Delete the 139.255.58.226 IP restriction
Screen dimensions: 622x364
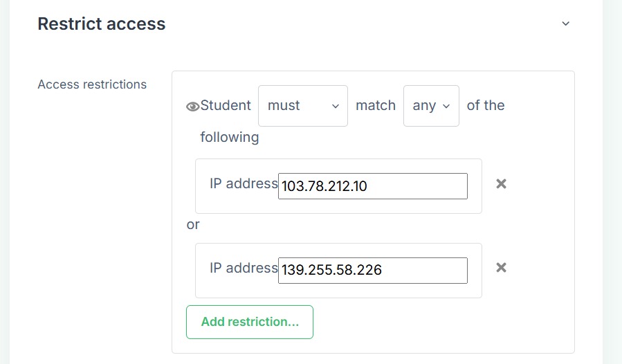click(502, 268)
